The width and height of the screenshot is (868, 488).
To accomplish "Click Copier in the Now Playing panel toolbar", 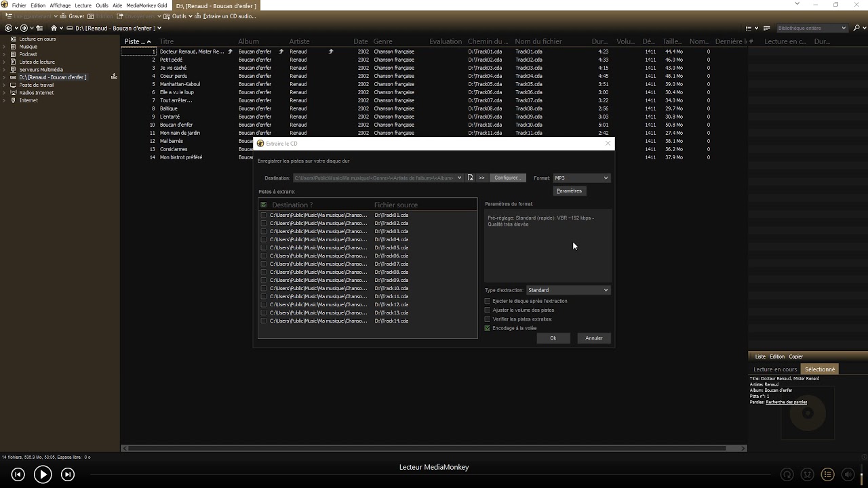I will [795, 357].
